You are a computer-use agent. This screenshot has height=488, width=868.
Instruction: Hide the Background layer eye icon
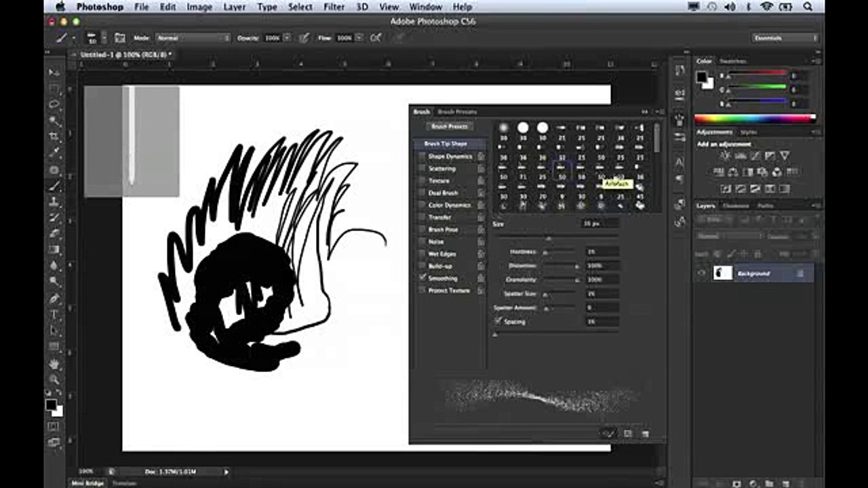702,273
